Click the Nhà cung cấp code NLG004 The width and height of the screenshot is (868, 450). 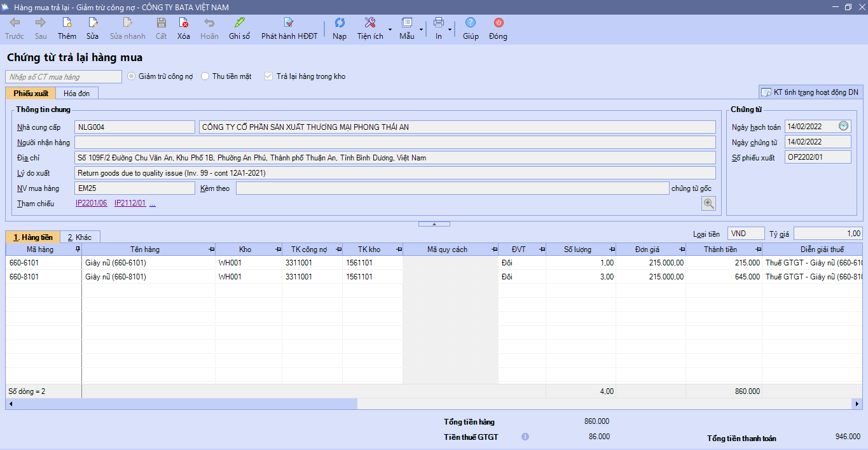(x=135, y=127)
